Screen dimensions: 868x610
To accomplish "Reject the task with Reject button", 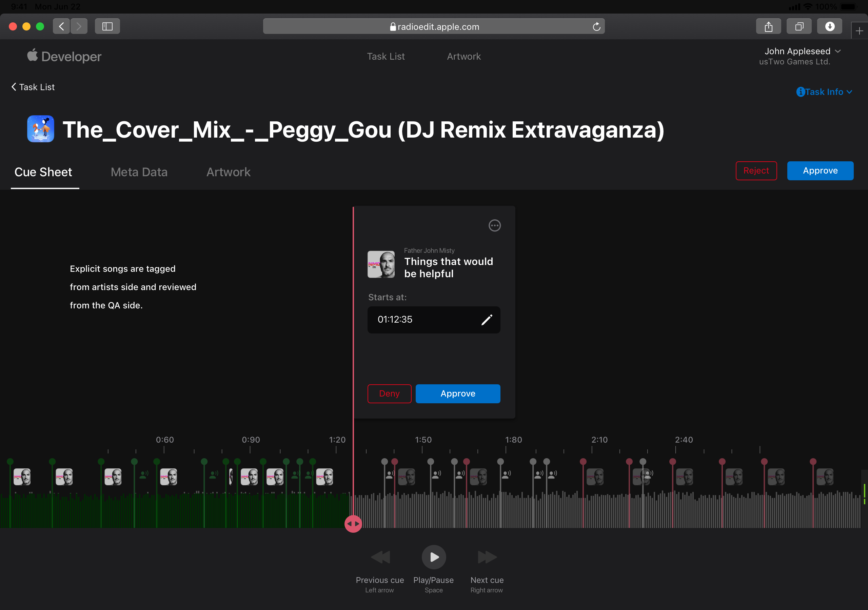I will coord(756,171).
